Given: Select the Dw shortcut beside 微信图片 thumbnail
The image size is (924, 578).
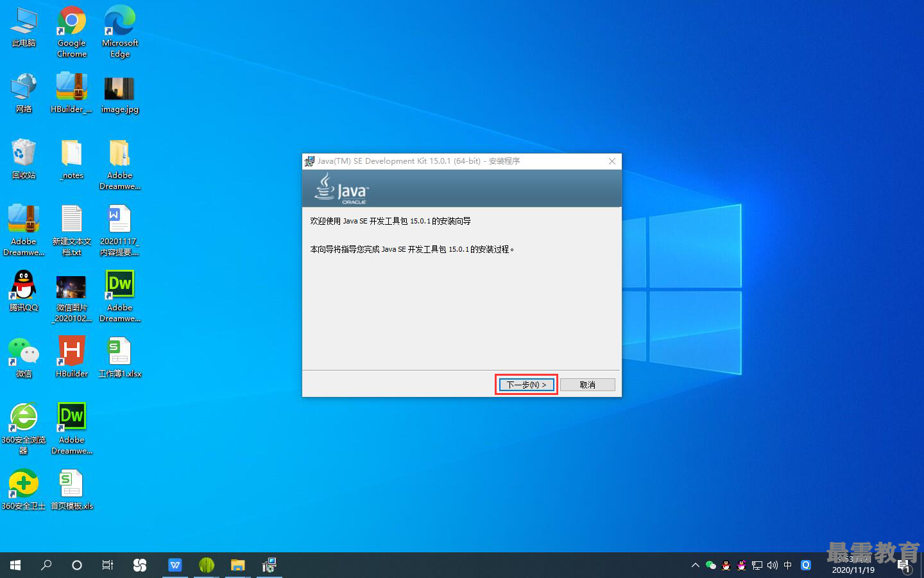Looking at the screenshot, I should pyautogui.click(x=120, y=297).
